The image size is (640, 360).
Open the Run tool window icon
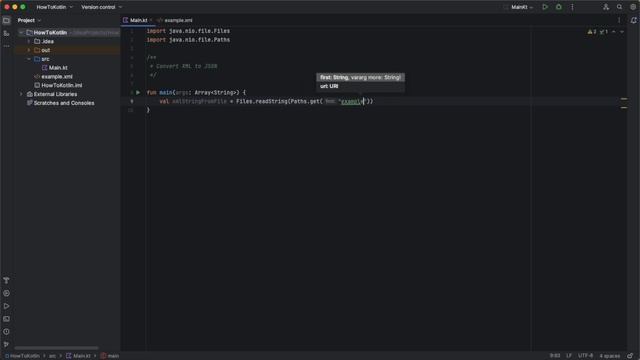6,306
